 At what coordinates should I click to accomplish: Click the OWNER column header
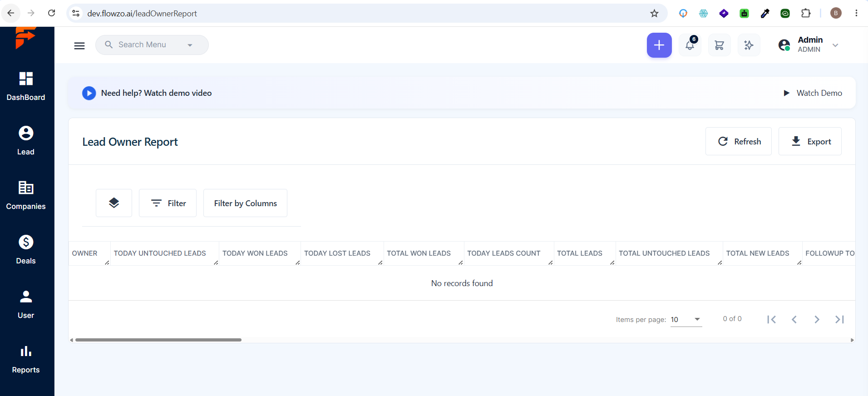click(85, 253)
